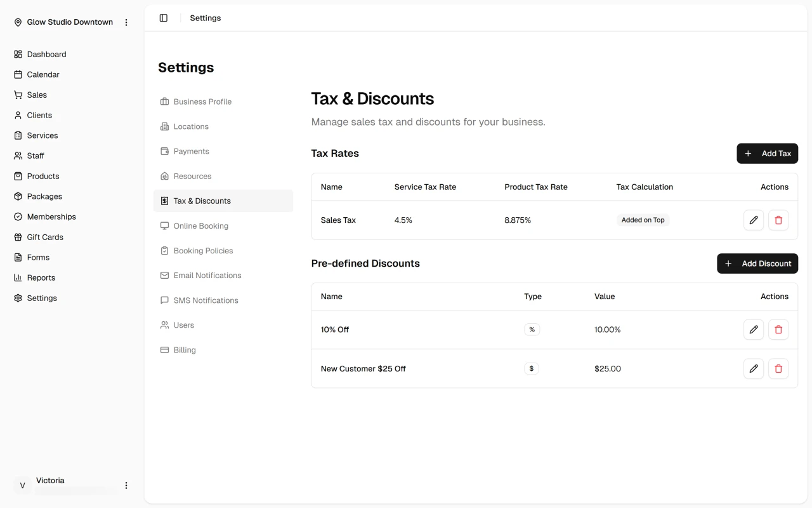Open Resources settings tab
This screenshot has width=812, height=508.
tap(223, 176)
